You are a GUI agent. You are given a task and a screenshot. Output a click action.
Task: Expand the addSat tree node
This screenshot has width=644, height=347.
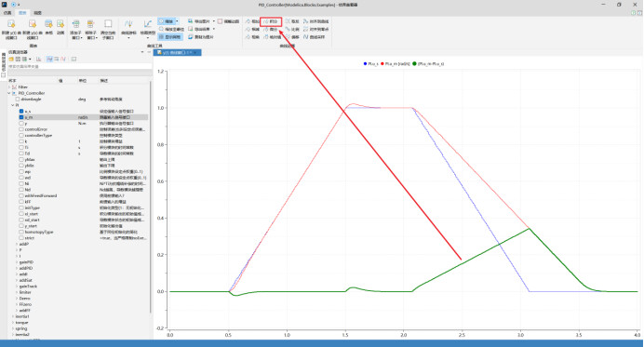tap(17, 280)
